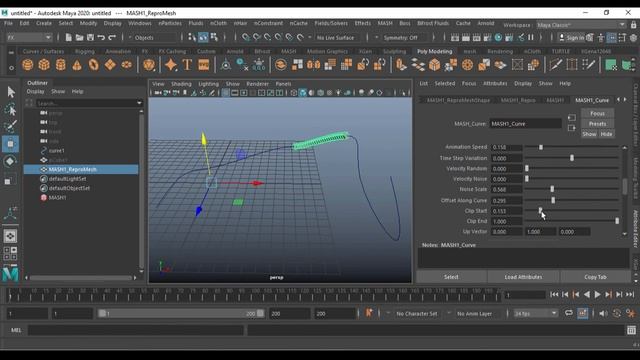This screenshot has height=360, width=640.
Task: Click the polygon Type text tool icon
Action: click(x=187, y=65)
